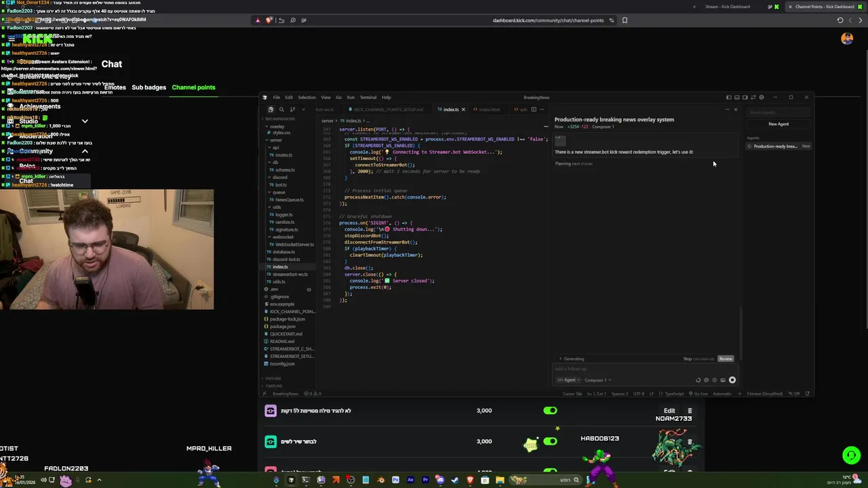The image size is (868, 488).
Task: Click the Search Agents field
Action: point(778,113)
